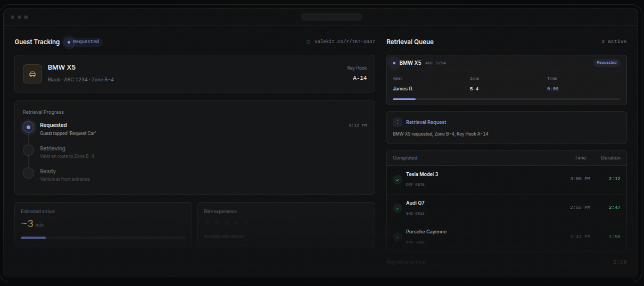The width and height of the screenshot is (644, 286).
Task: Click the status dot before BMW X5 in queue
Action: (x=394, y=63)
